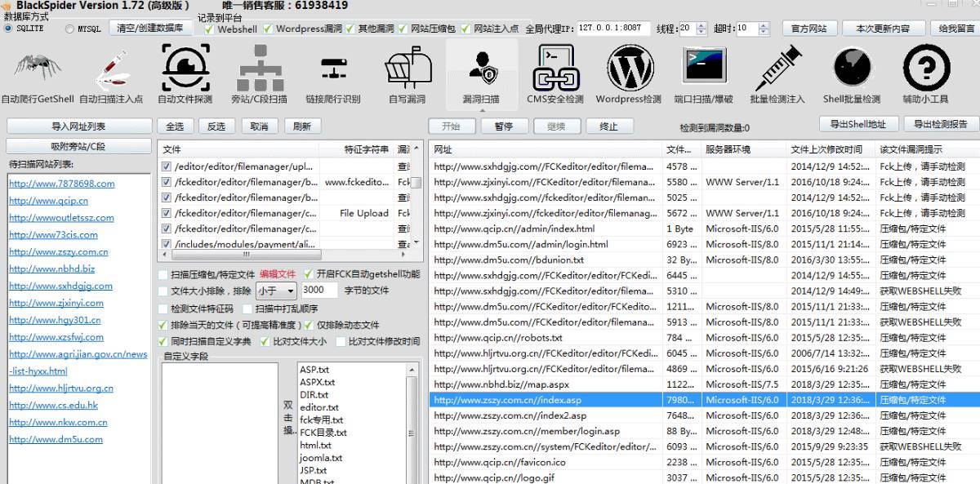This screenshot has height=484, width=980.
Task: Open the 辅助小工具 question-mark tool
Action: [925, 75]
